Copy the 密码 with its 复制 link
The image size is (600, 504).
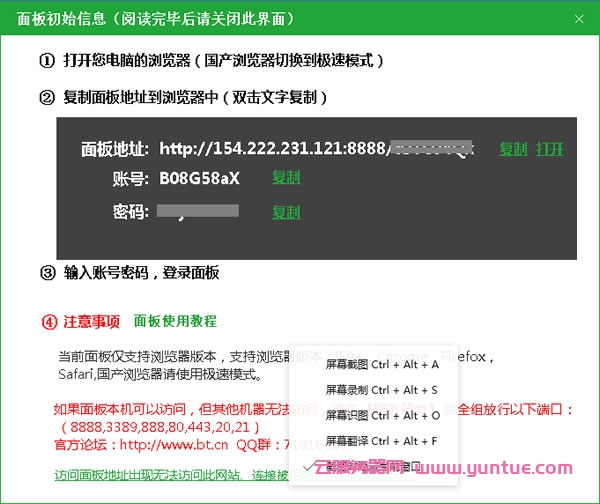point(286,212)
